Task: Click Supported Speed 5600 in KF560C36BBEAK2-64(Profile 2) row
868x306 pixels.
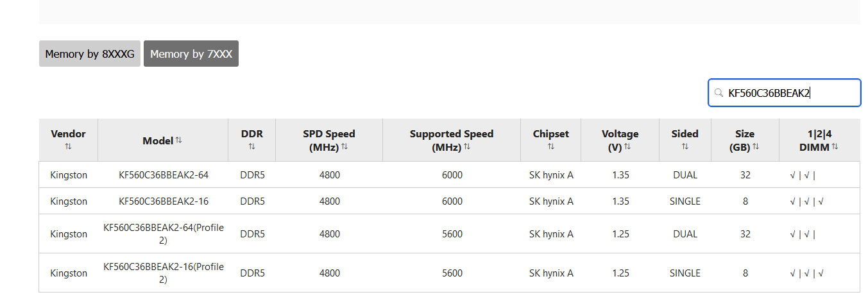Action: [x=452, y=234]
